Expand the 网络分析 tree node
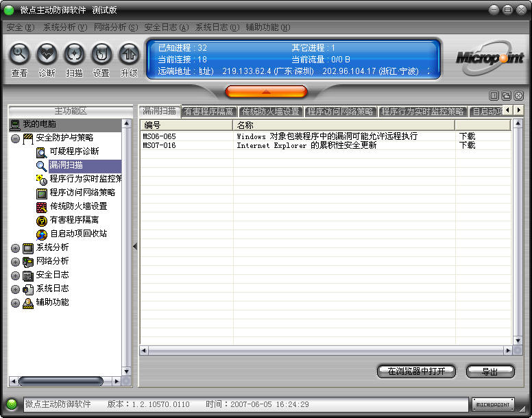The width and height of the screenshot is (532, 418). tap(15, 262)
